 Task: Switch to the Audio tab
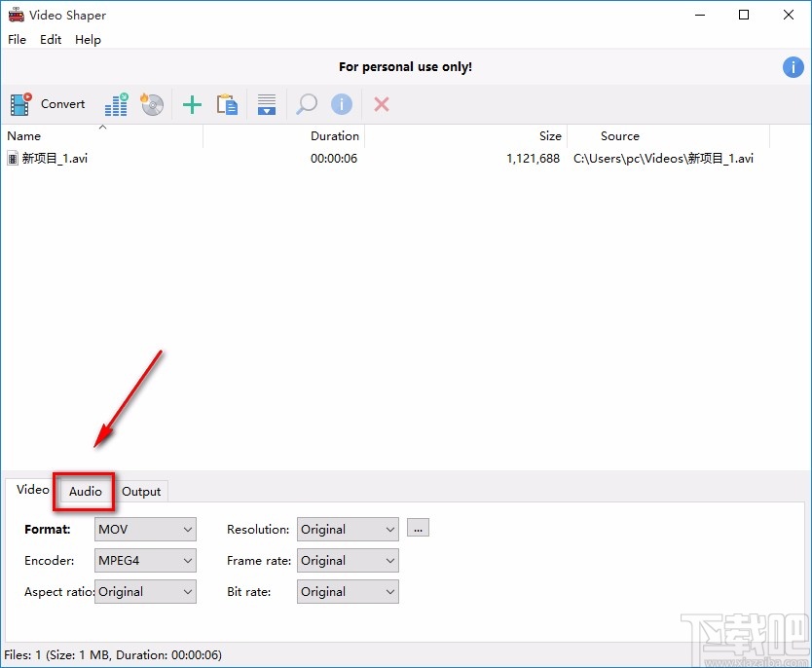click(86, 492)
